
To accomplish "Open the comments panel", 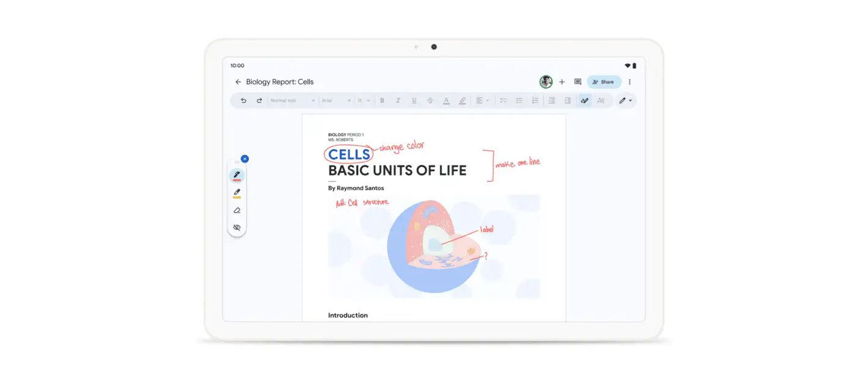I will point(578,81).
